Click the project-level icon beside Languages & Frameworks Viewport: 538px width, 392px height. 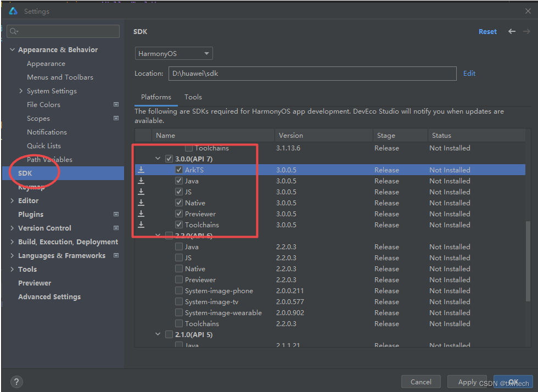pos(116,255)
